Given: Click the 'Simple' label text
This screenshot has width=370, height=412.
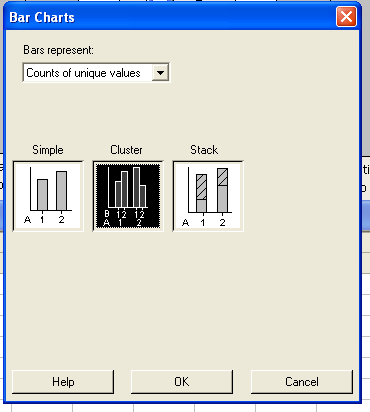Looking at the screenshot, I should coord(48,150).
